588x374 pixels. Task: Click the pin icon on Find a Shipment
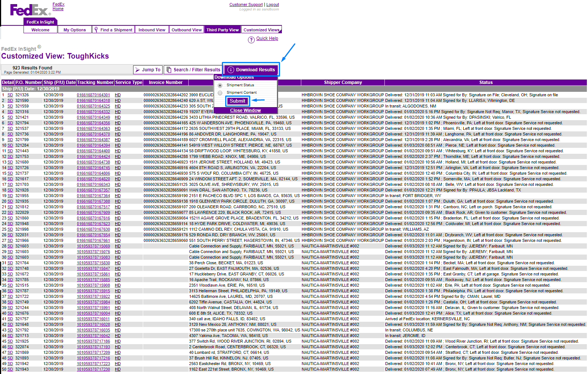click(96, 30)
